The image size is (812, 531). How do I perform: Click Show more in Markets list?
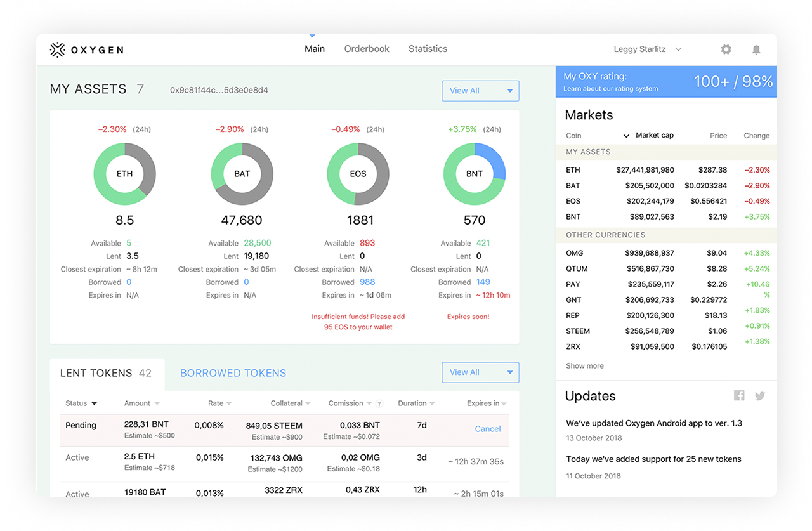click(584, 365)
